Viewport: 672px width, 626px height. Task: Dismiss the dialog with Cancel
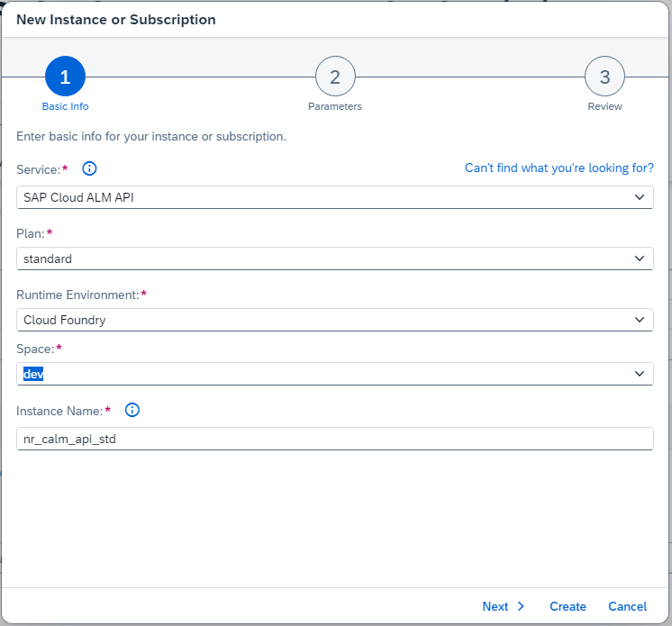(627, 606)
